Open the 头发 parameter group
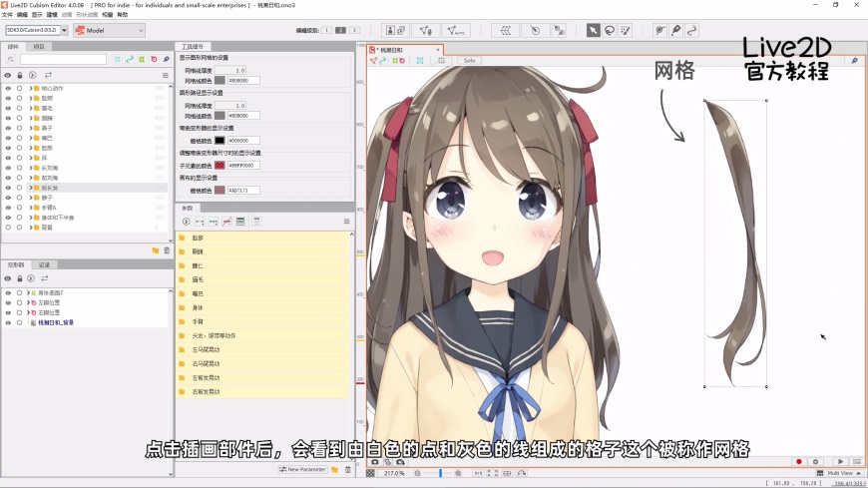This screenshot has height=488, width=868. click(x=263, y=335)
